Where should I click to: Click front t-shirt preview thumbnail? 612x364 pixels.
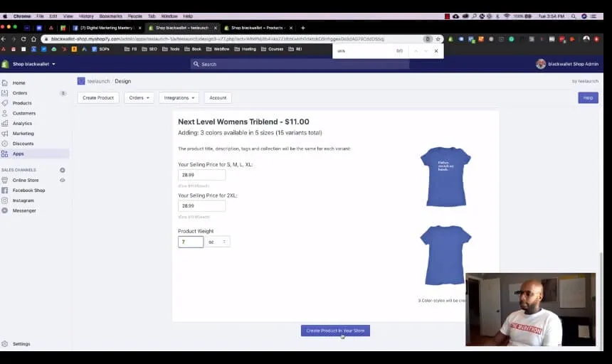[445, 176]
